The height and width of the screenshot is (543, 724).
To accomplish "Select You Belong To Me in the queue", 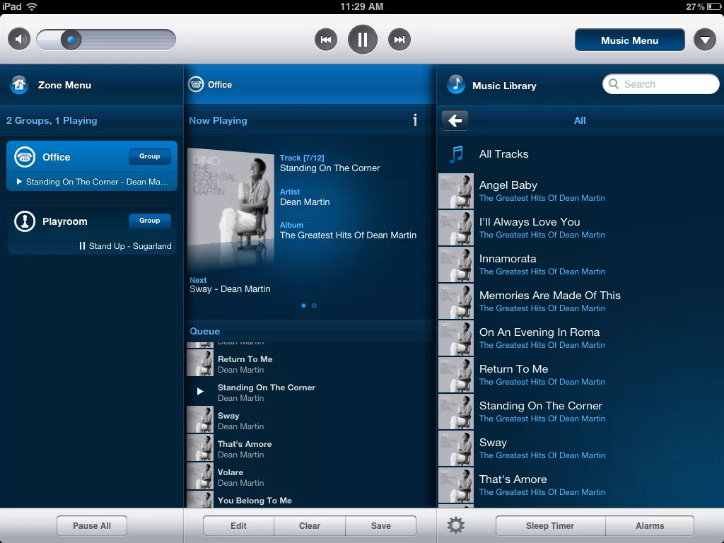I will tap(309, 500).
